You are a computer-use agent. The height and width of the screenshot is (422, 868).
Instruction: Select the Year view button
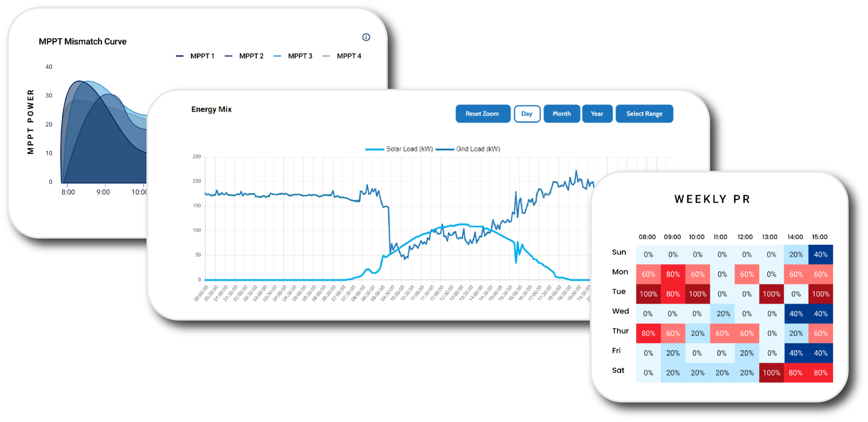597,114
